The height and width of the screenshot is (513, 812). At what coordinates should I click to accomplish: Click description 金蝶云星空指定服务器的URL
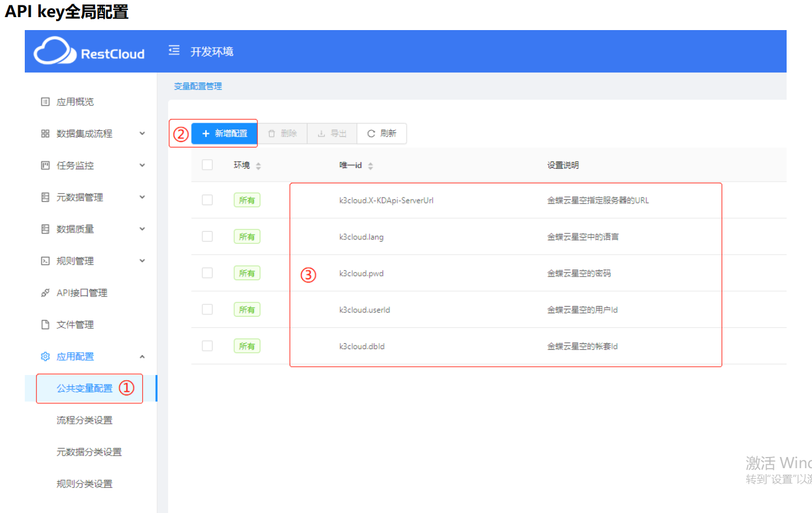point(598,200)
